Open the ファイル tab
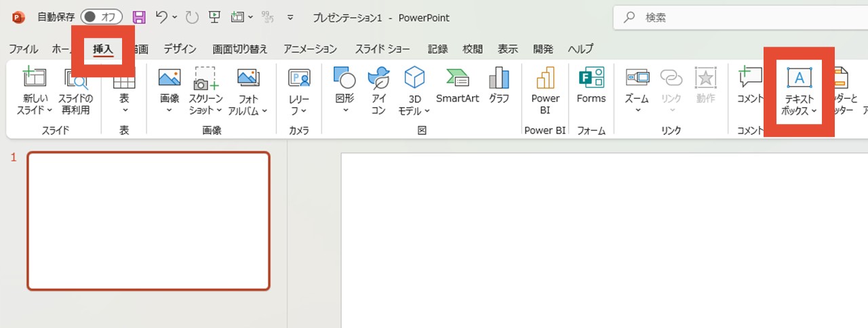The height and width of the screenshot is (328, 868). (23, 49)
